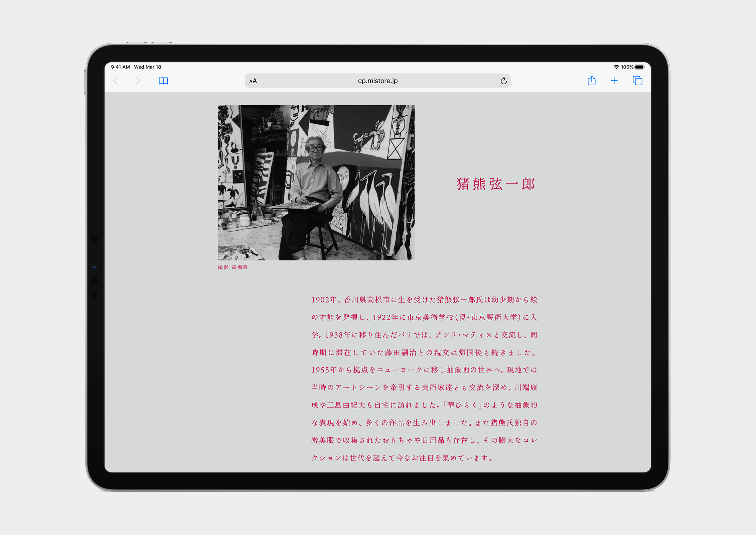Tap the Wi-Fi status icon
The image size is (756, 535).
pos(616,67)
